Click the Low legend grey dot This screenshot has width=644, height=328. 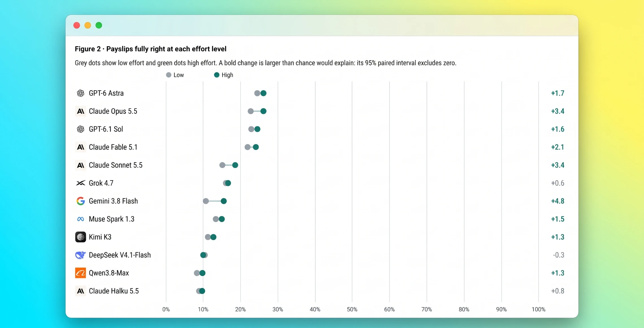pos(169,75)
